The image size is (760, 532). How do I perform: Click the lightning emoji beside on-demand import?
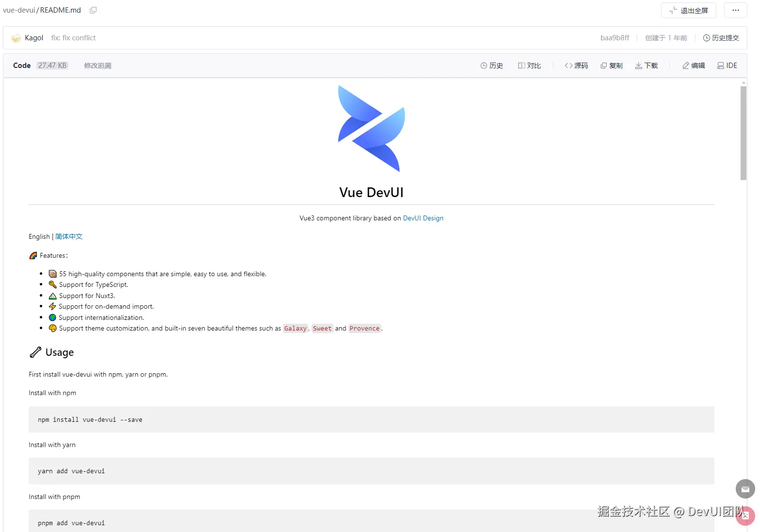tap(52, 307)
